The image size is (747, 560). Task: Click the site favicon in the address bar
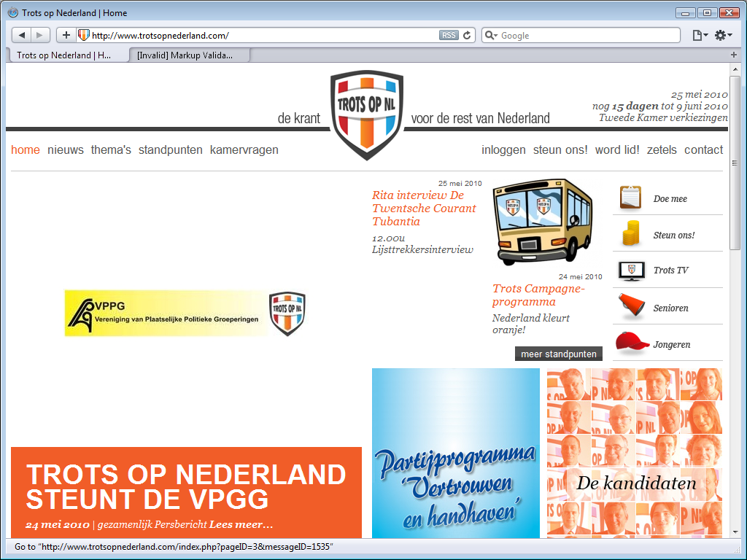point(83,35)
